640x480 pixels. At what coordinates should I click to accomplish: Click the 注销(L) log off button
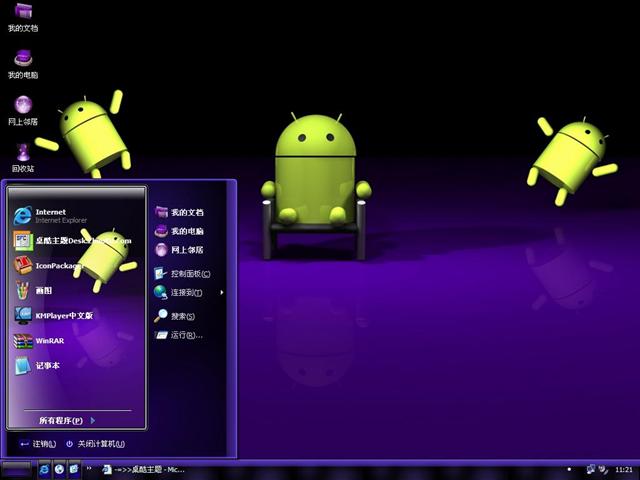[38, 444]
